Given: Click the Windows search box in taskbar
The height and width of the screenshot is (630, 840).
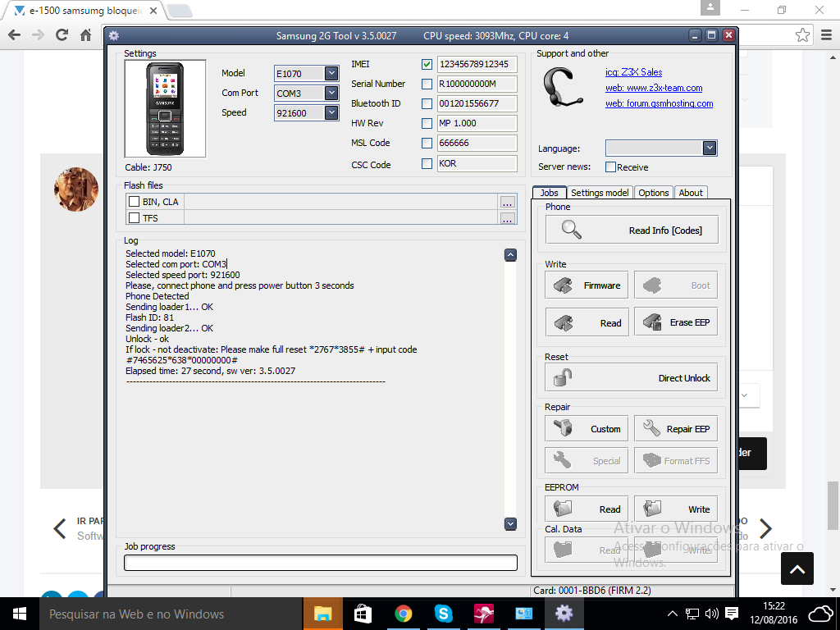Looking at the screenshot, I should click(171, 614).
